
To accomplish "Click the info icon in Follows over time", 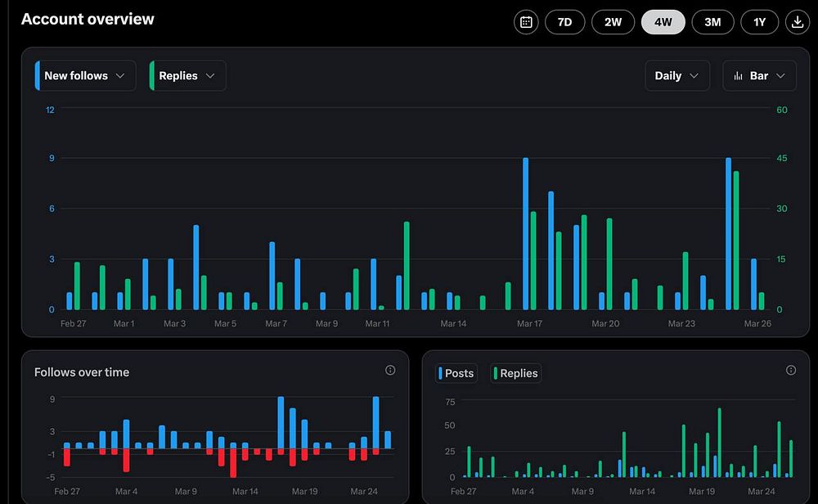I will 390,370.
